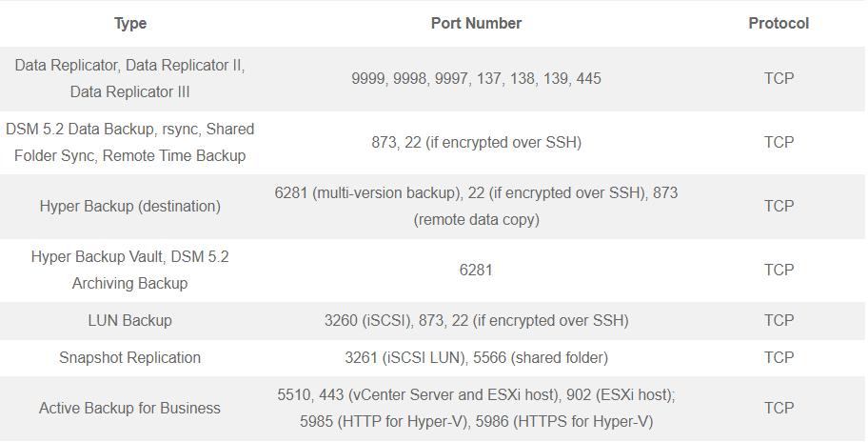
Task: Select Hyper Backup Vault type cell
Action: point(130,270)
